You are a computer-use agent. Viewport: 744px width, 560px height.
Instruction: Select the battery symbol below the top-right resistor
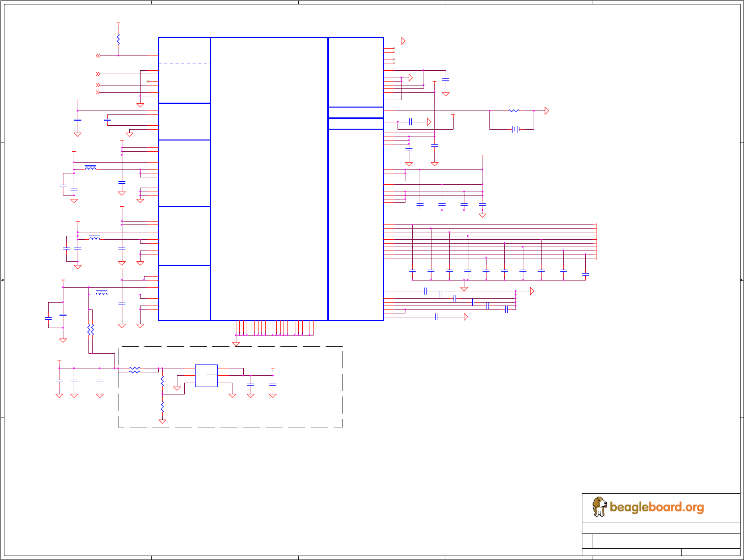click(515, 129)
